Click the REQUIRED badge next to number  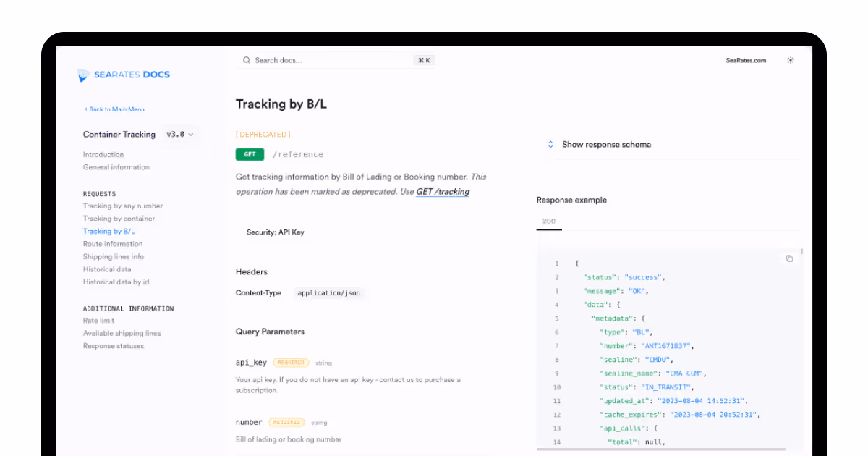point(287,422)
